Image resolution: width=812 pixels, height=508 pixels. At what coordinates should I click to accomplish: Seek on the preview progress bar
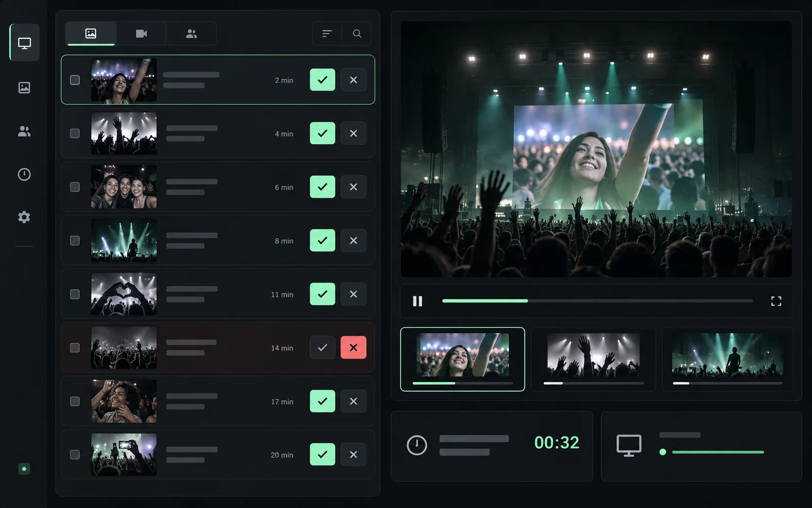[x=597, y=301]
